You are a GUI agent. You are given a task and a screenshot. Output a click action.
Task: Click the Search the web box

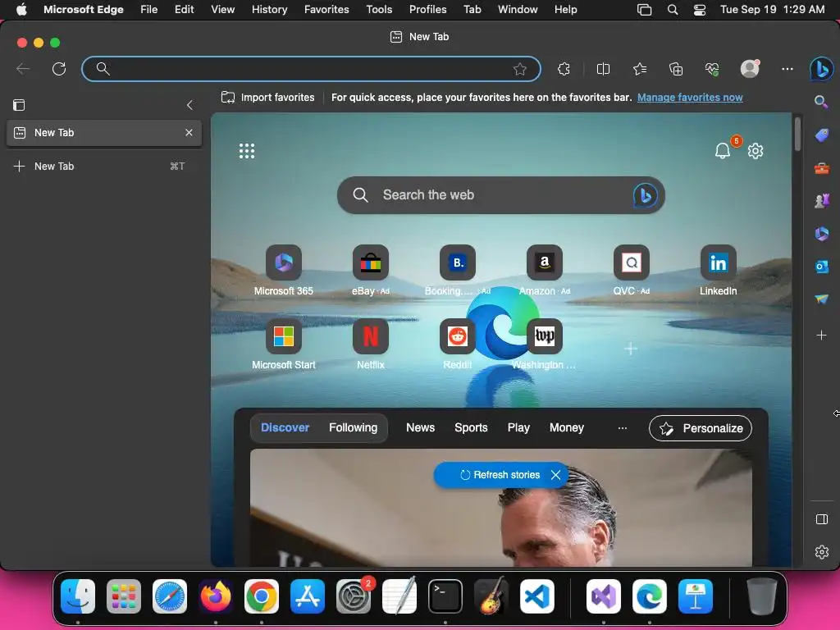[x=501, y=195]
